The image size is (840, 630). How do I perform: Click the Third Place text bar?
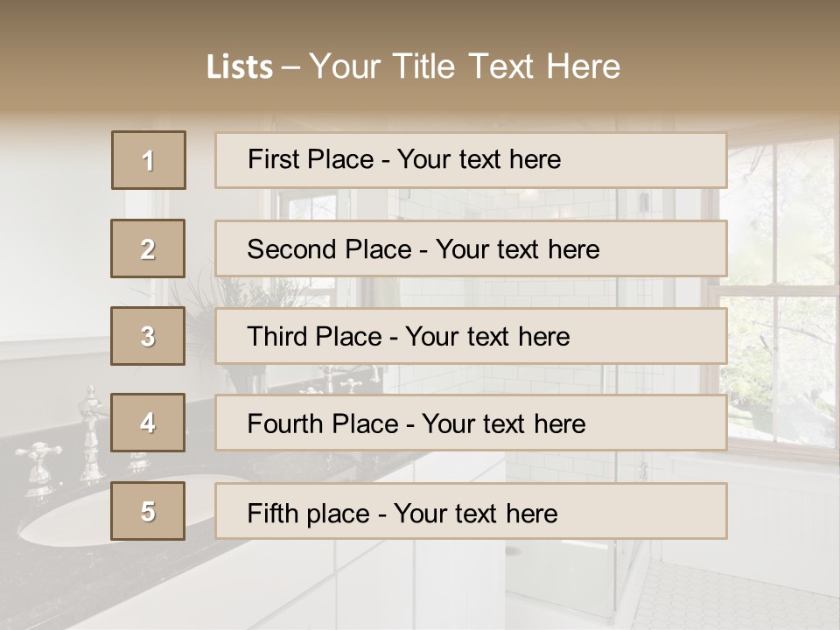[471, 336]
